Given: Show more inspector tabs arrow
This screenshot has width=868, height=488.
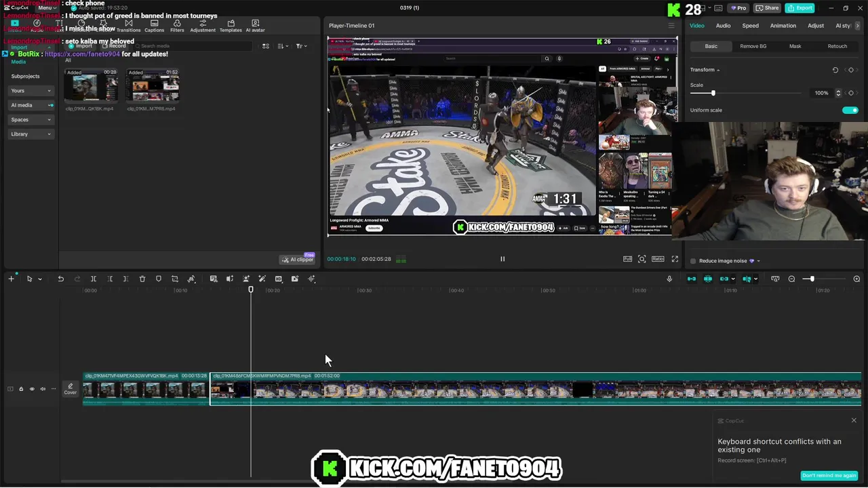Looking at the screenshot, I should (858, 26).
